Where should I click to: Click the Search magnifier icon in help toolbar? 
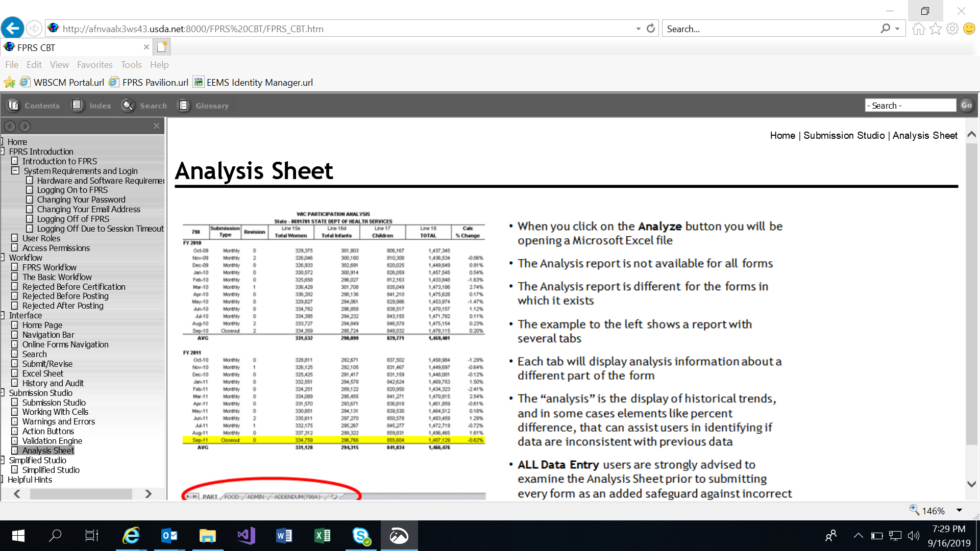tap(128, 105)
